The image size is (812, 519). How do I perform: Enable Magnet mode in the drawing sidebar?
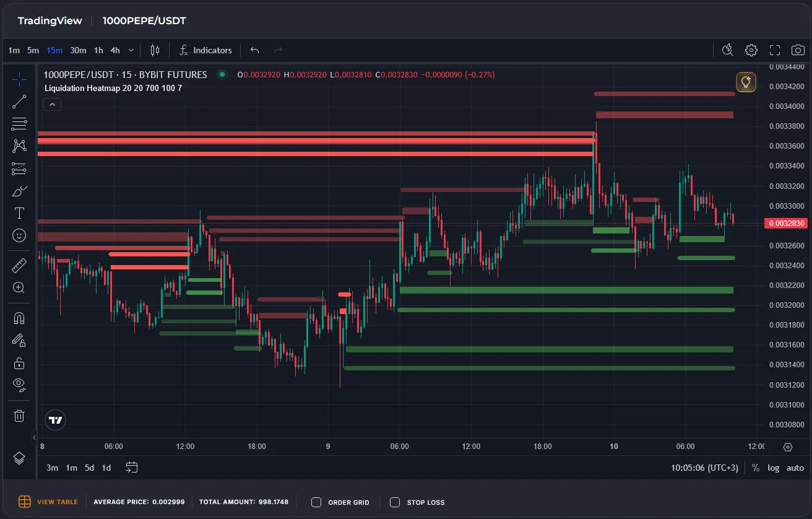point(19,318)
